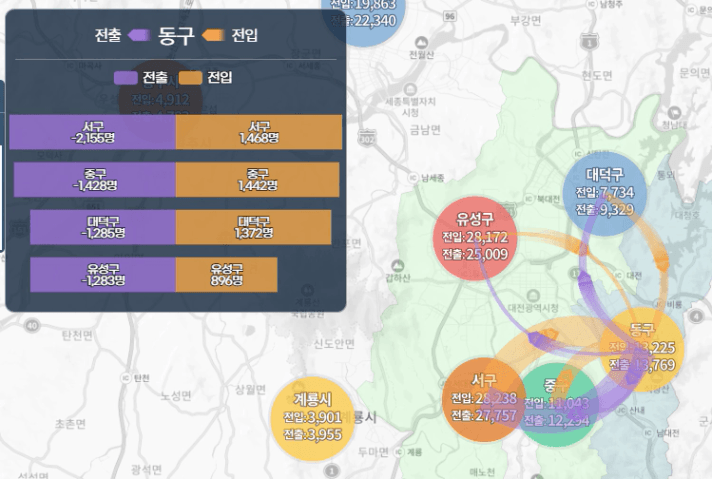
Task: Select the purple 대덕구 -1,285명 bar
Action: [103, 227]
